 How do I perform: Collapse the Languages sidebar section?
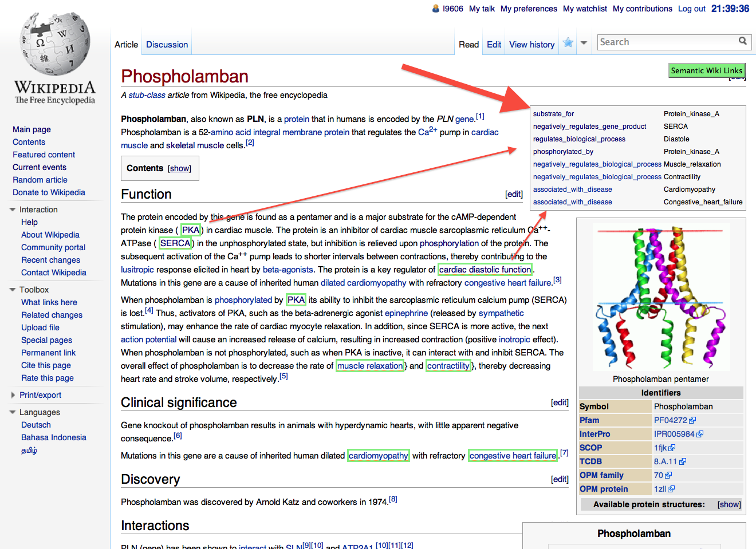click(x=13, y=412)
